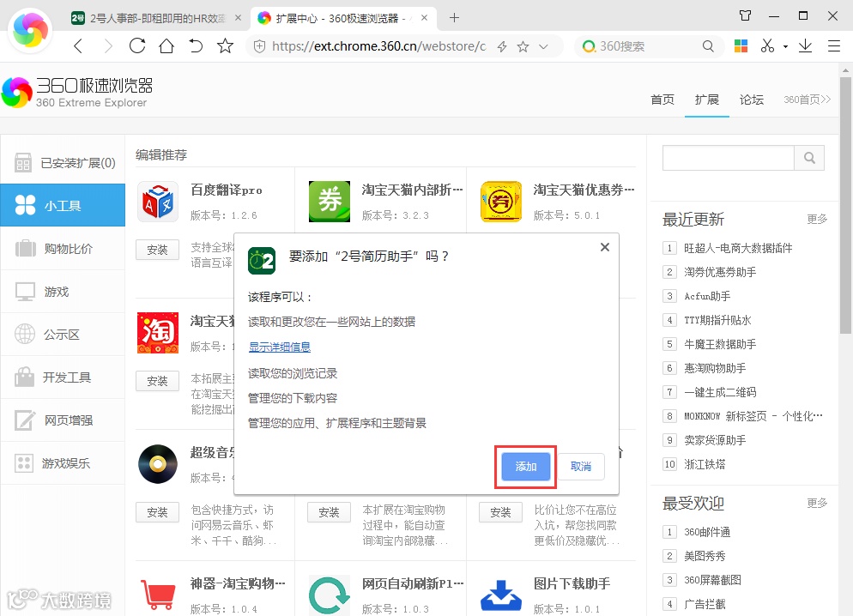Select 游戏娱乐 sidebar category
This screenshot has height=616, width=853.
coord(64,463)
